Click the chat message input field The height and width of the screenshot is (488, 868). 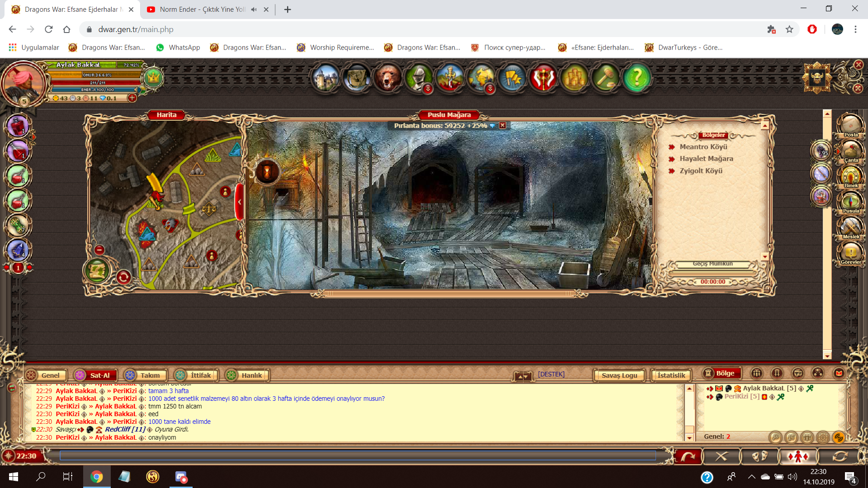358,455
